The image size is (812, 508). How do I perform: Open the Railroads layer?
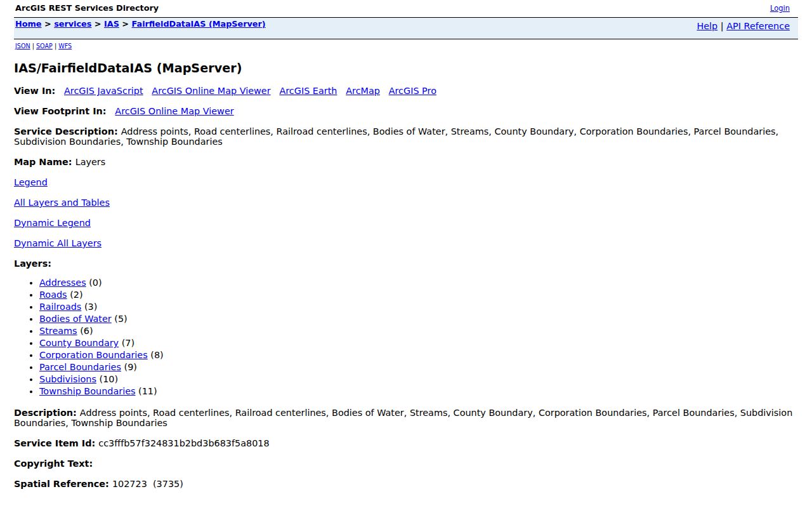[x=60, y=307]
